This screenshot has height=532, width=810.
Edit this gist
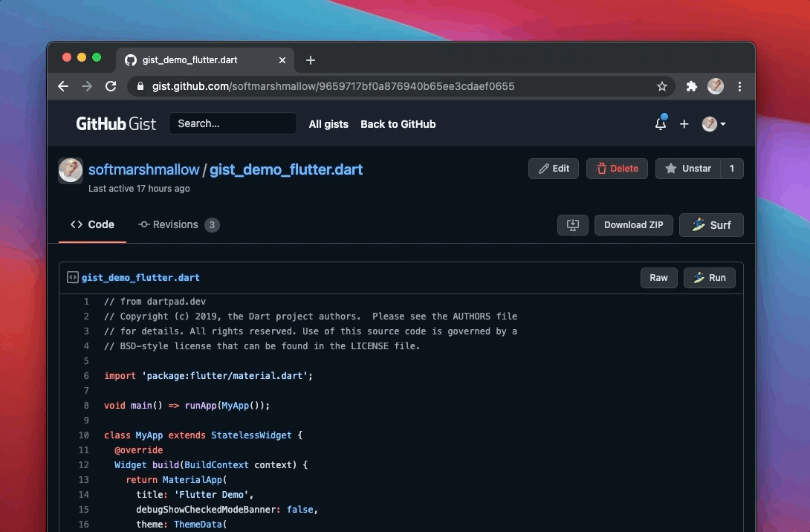point(554,169)
